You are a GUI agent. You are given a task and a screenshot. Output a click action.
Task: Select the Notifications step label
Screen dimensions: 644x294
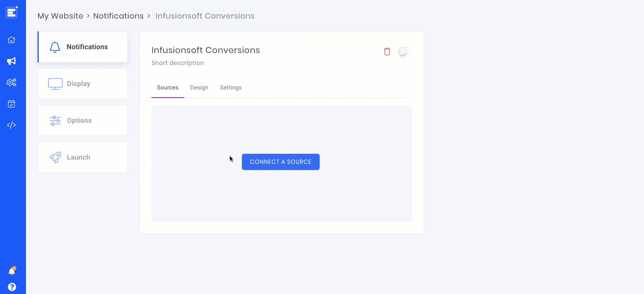tap(87, 47)
